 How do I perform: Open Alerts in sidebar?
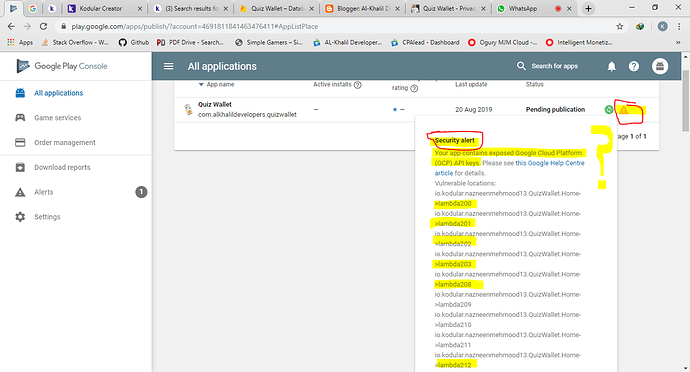click(44, 192)
